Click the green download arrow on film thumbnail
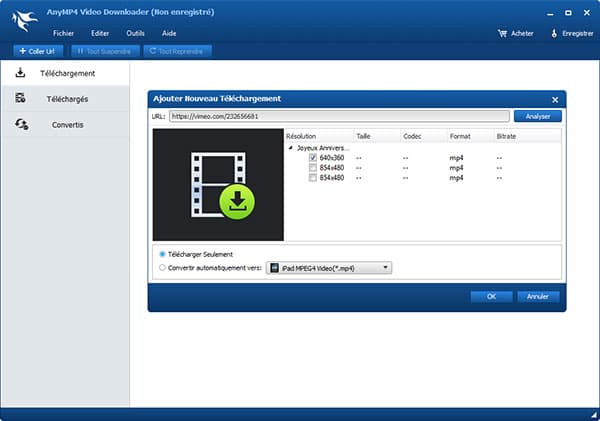 coord(237,203)
